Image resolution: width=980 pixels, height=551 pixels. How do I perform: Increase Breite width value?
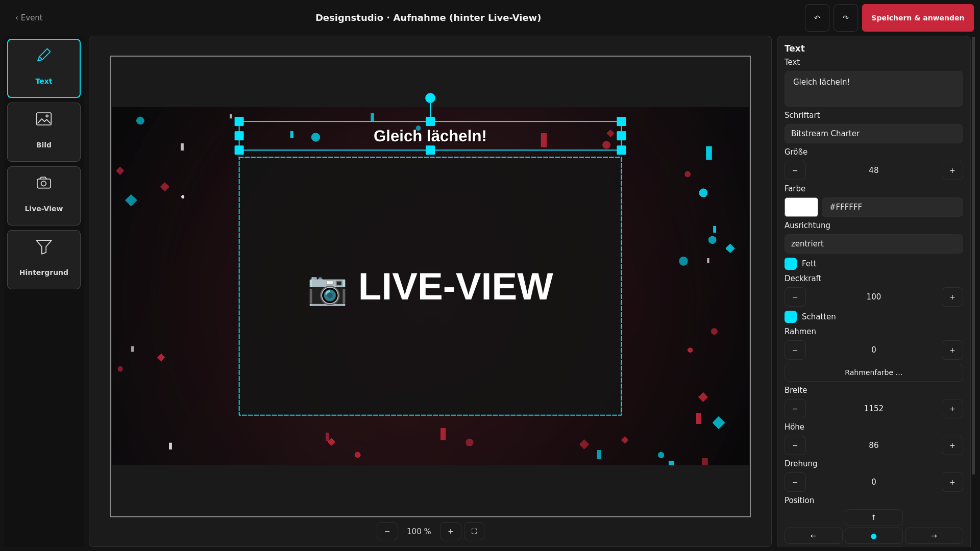click(x=952, y=409)
